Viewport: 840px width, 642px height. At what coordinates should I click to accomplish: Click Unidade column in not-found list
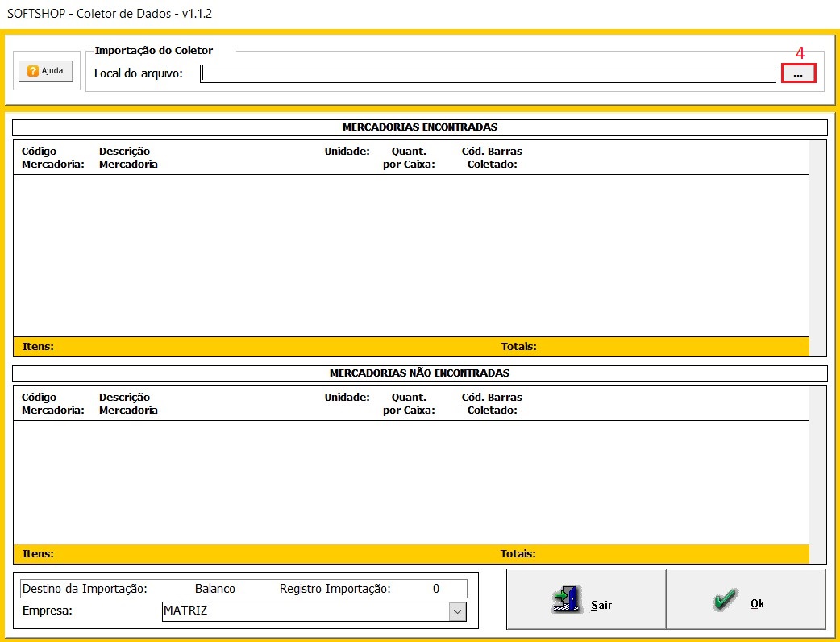pyautogui.click(x=347, y=398)
